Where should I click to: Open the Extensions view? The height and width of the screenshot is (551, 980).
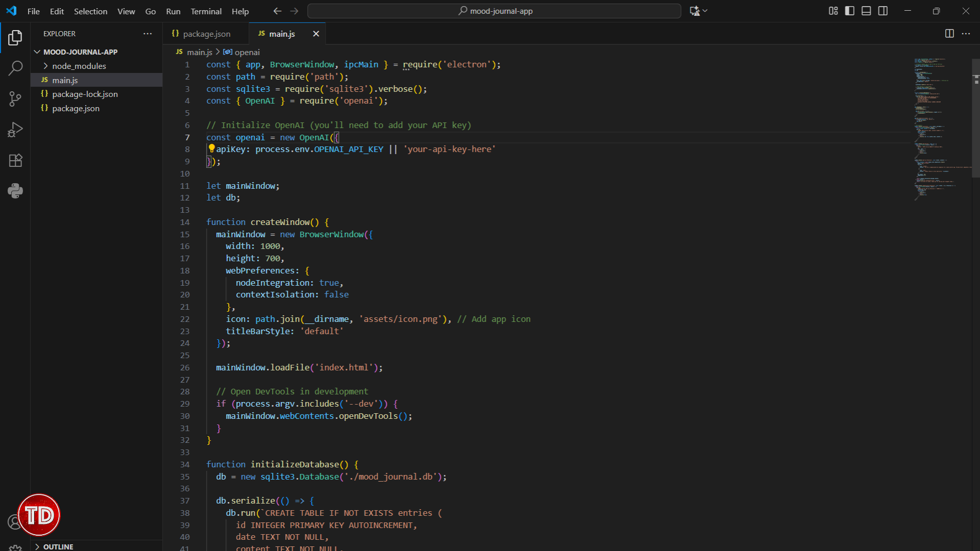point(15,160)
